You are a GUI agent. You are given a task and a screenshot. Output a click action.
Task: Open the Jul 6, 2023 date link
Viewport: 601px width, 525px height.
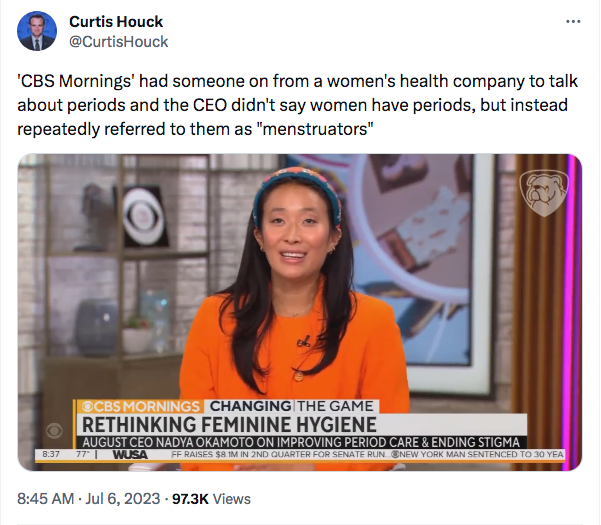click(123, 499)
